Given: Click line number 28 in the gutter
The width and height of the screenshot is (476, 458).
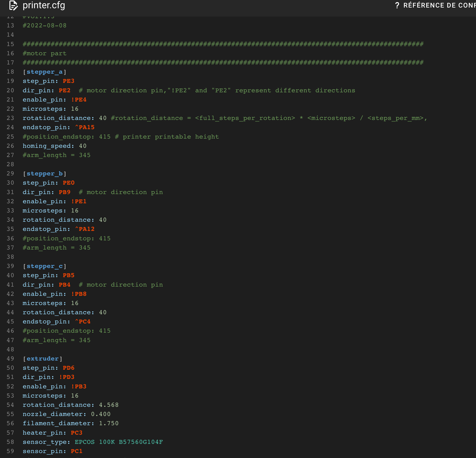Looking at the screenshot, I should pyautogui.click(x=10, y=164).
